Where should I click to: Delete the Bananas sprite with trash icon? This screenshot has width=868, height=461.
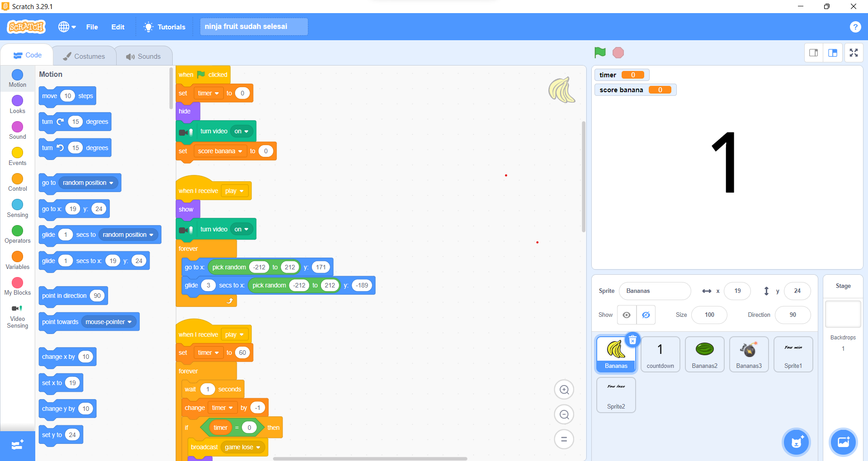click(632, 340)
